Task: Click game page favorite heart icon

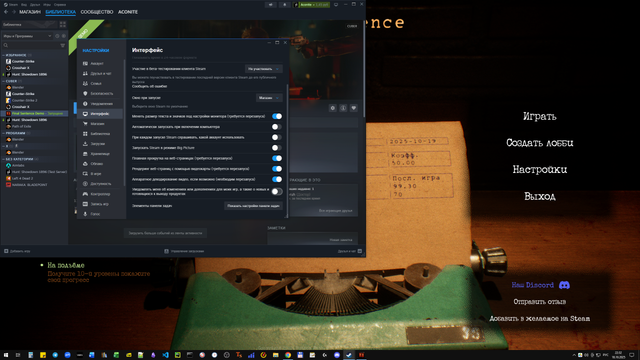Action: pos(354,108)
